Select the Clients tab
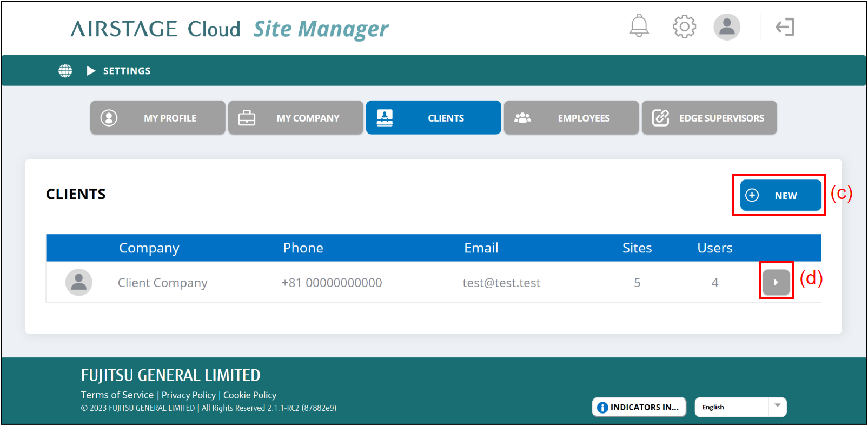The height and width of the screenshot is (426, 868). (434, 118)
